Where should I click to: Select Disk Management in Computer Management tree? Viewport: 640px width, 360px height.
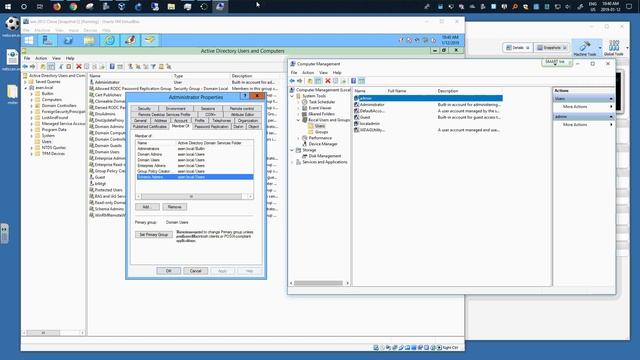(324, 156)
